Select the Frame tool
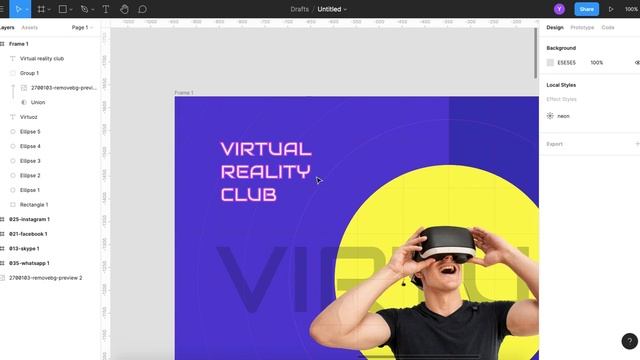The height and width of the screenshot is (360, 640). tap(41, 9)
